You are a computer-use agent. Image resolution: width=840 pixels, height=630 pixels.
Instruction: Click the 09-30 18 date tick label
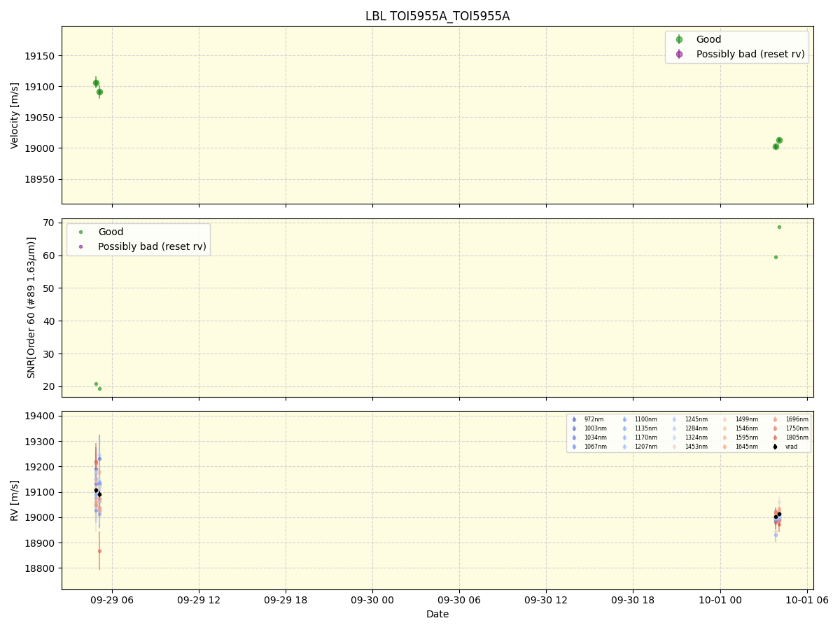633,599
